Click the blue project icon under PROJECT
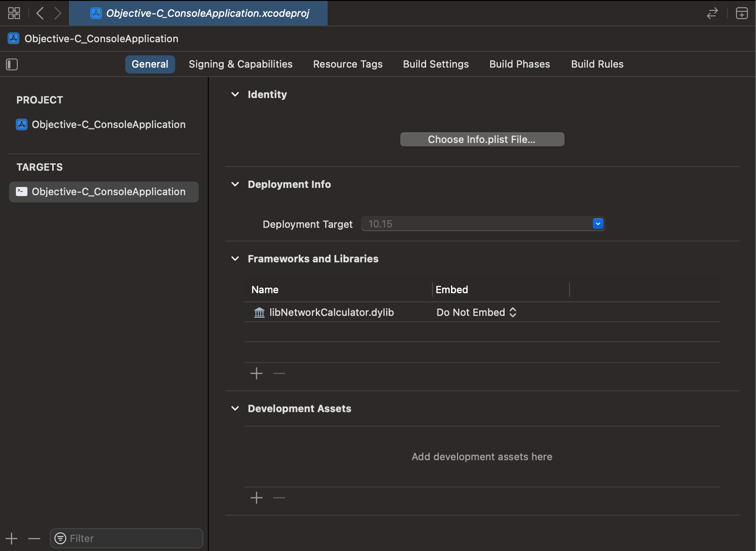This screenshot has height=551, width=756. (22, 124)
